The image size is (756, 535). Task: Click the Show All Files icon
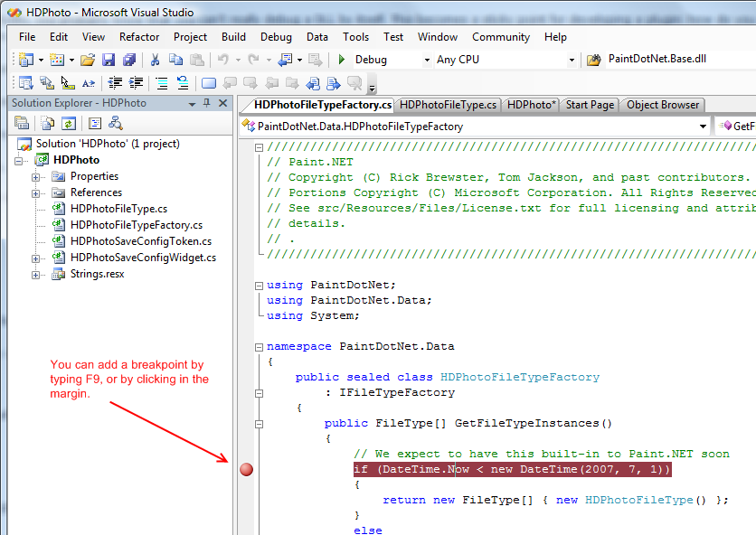coord(48,124)
